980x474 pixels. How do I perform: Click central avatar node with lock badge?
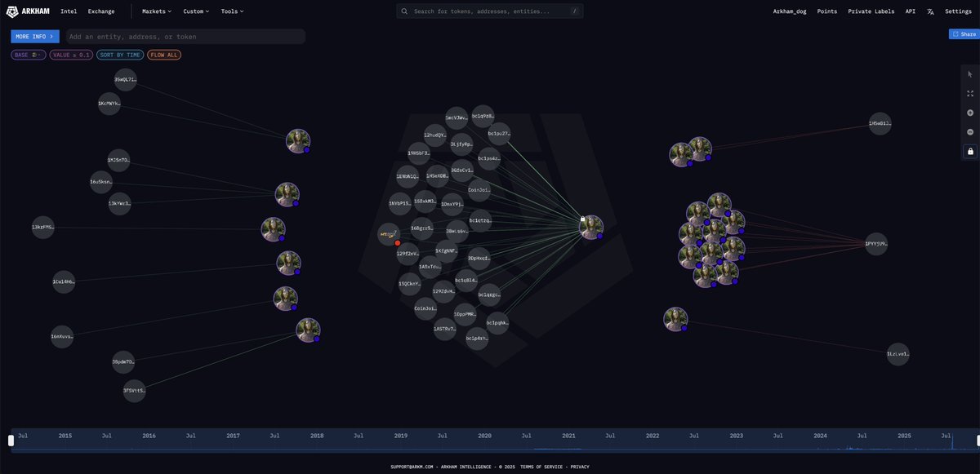tap(591, 227)
